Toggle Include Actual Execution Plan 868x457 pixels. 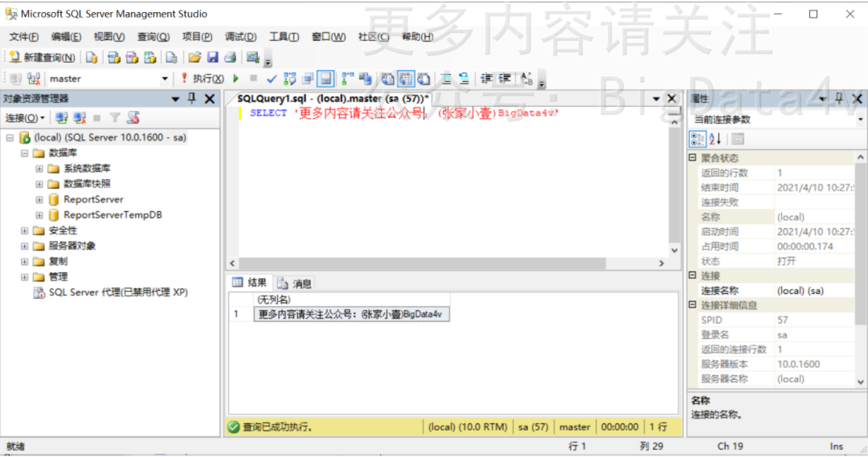pyautogui.click(x=348, y=79)
